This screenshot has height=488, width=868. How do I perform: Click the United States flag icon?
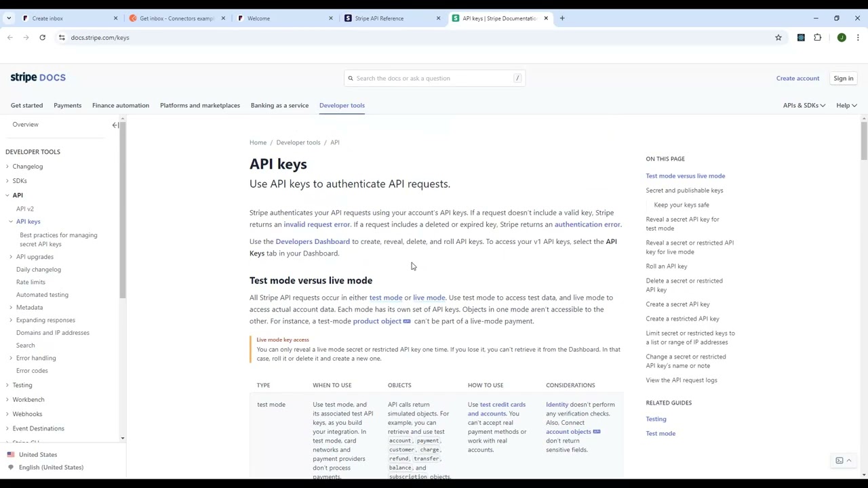(x=11, y=455)
